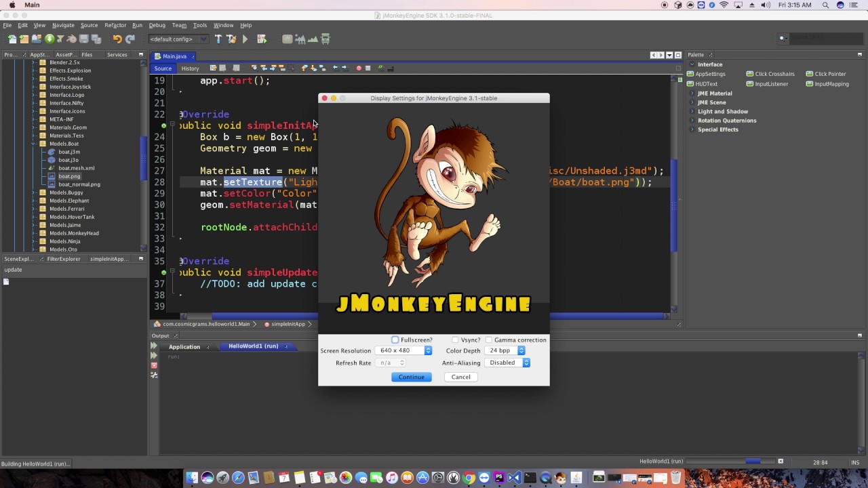Select the Main.java editor tab
This screenshot has width=868, height=488.
click(174, 56)
